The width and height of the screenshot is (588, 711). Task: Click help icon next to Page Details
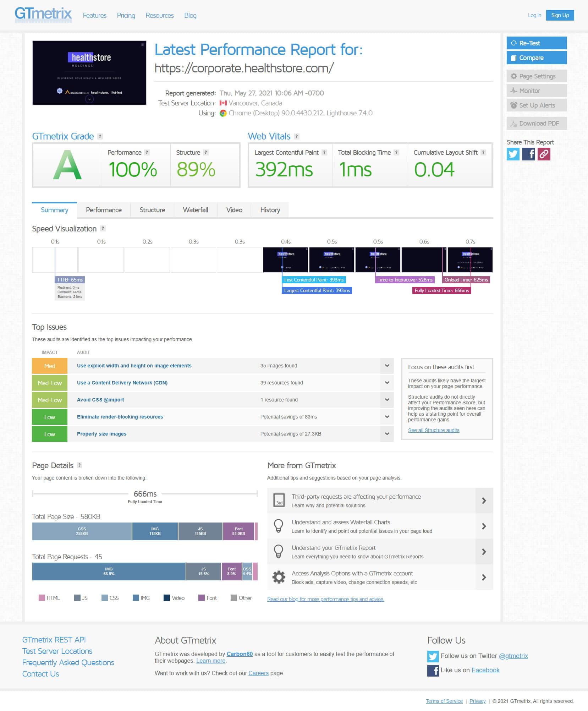[x=79, y=465]
